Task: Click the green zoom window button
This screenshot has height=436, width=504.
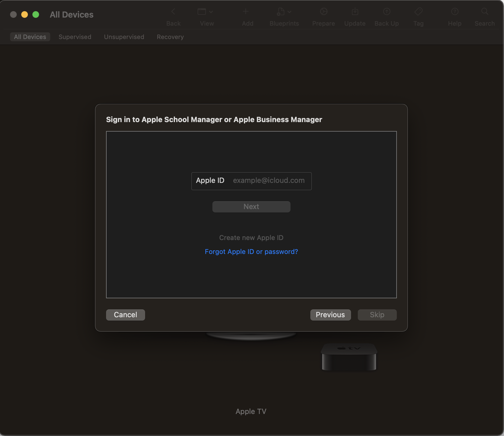Action: pyautogui.click(x=36, y=14)
